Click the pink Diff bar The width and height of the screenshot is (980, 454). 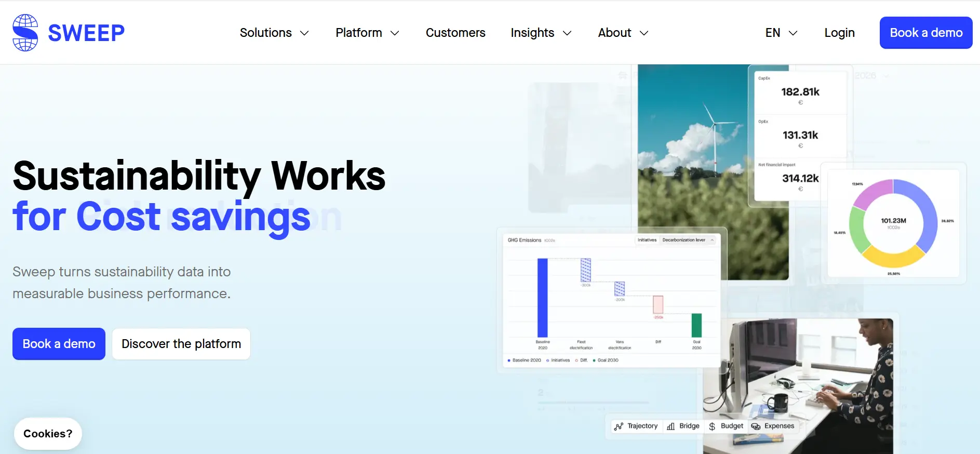pyautogui.click(x=658, y=304)
